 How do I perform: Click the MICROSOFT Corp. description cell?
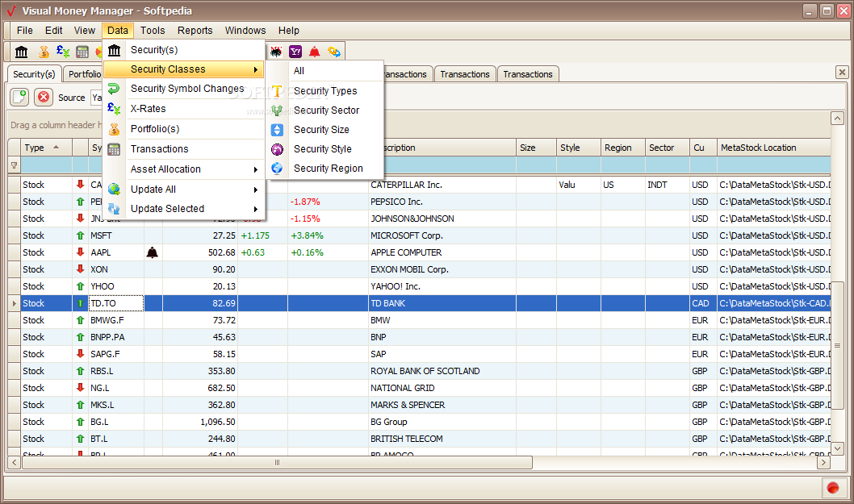coord(442,235)
